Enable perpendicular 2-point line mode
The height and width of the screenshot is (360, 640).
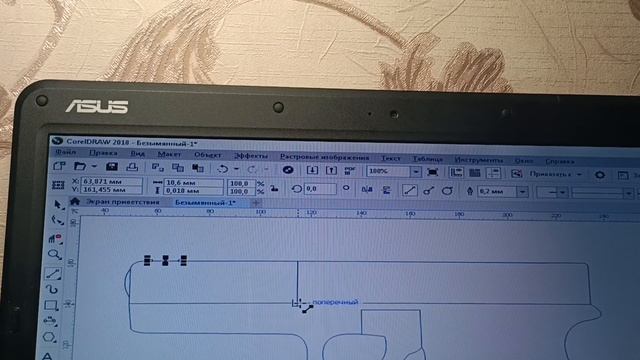tap(428, 190)
